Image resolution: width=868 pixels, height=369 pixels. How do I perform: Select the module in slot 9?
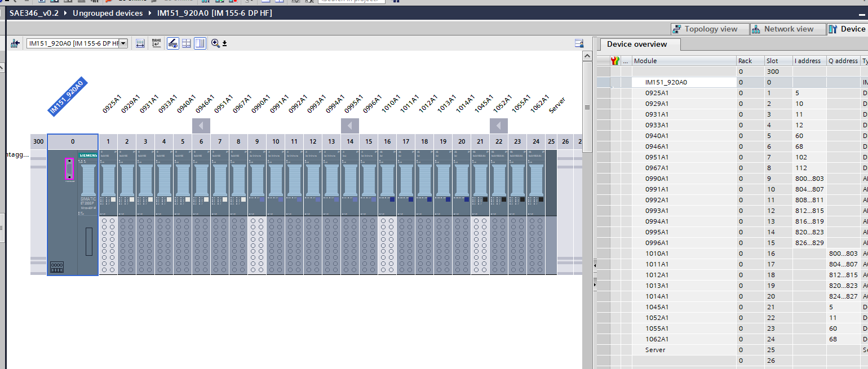pyautogui.click(x=257, y=212)
